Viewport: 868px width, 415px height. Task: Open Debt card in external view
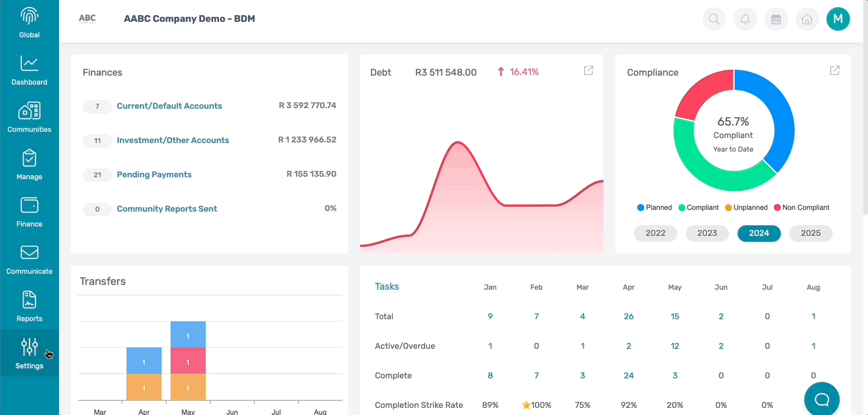point(589,70)
